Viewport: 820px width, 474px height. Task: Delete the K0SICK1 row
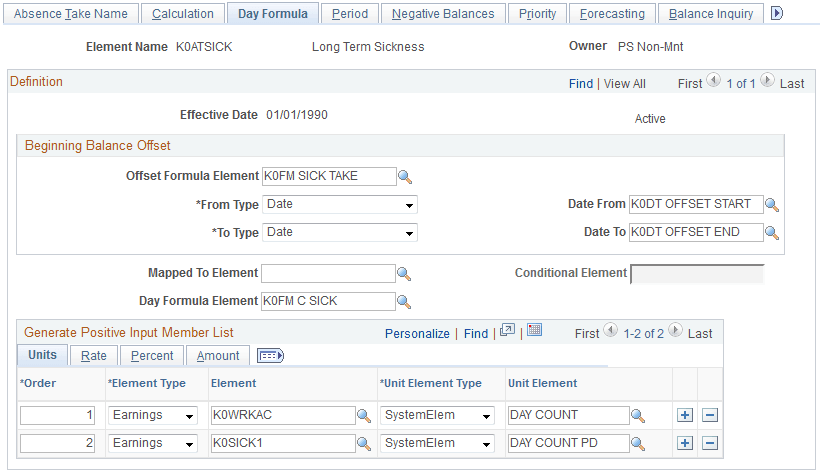(709, 443)
